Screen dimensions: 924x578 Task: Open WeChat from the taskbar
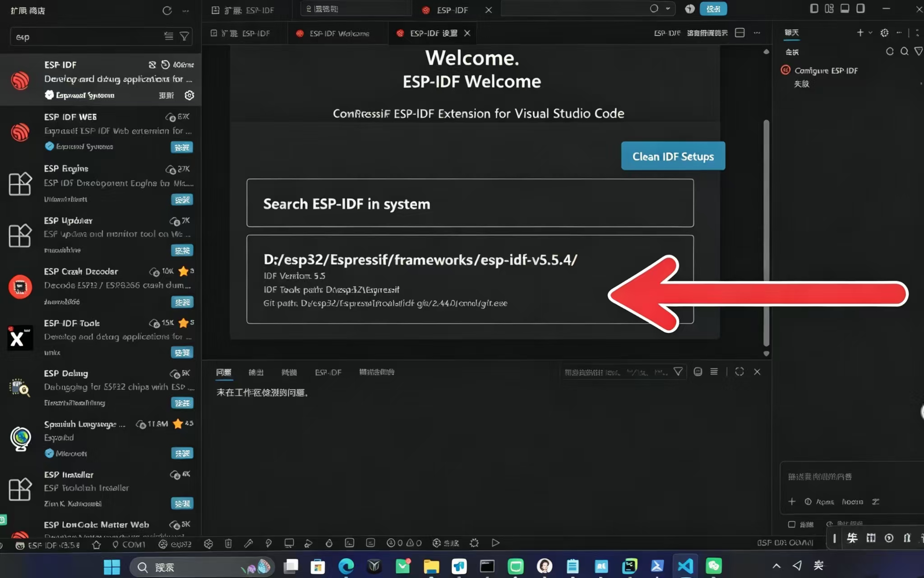point(713,566)
